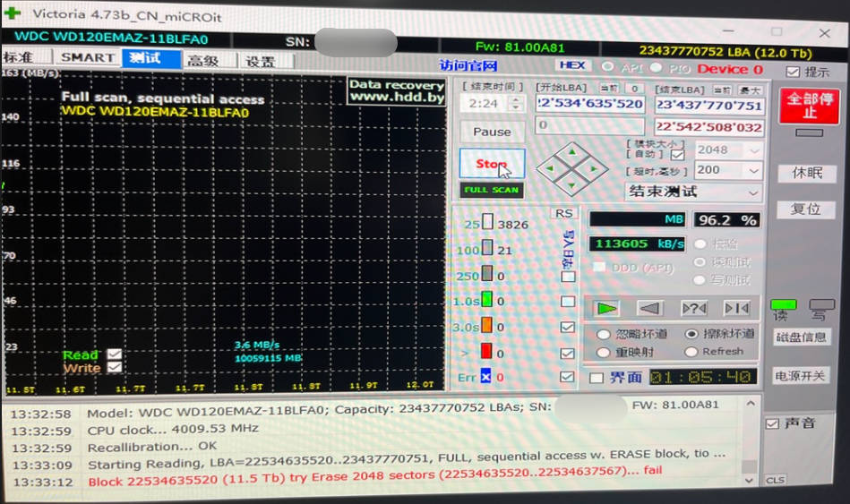Select the 忽略坏道 radio option
Image resolution: width=850 pixels, height=504 pixels.
(x=603, y=335)
